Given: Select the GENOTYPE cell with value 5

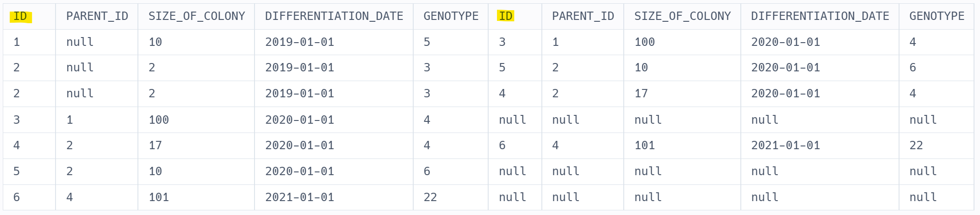Looking at the screenshot, I should 427,43.
